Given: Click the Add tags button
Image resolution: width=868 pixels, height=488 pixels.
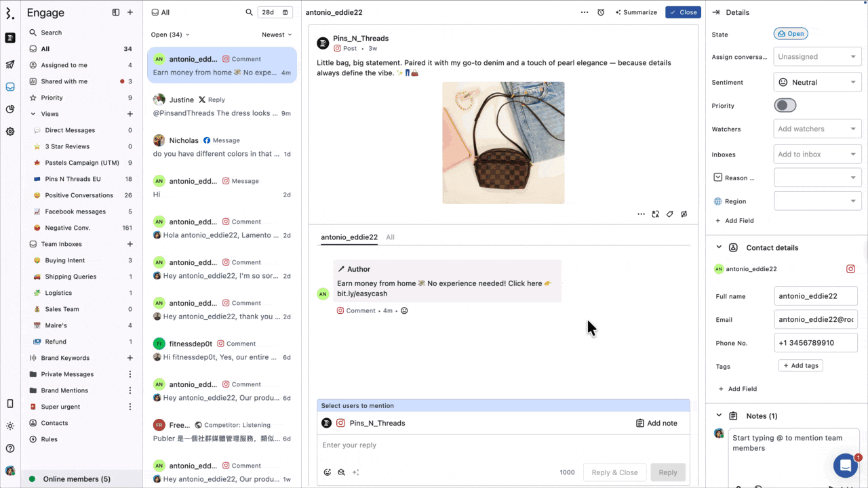Looking at the screenshot, I should [800, 365].
